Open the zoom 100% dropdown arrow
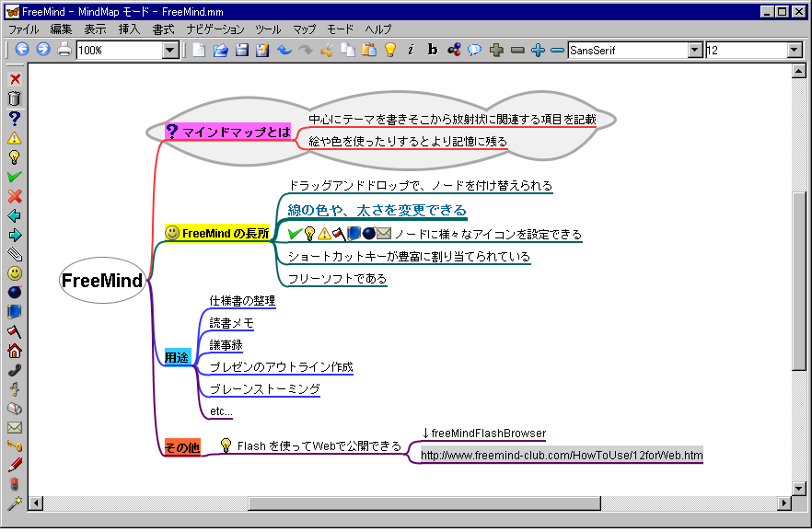 click(169, 51)
